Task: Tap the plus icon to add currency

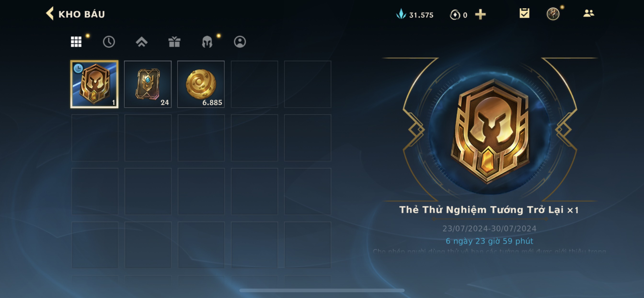Action: pos(480,14)
